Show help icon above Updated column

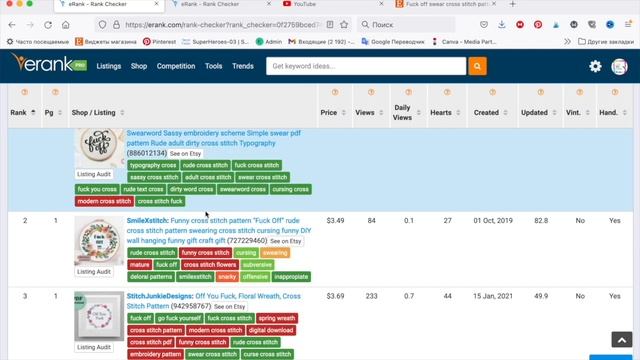[x=541, y=92]
